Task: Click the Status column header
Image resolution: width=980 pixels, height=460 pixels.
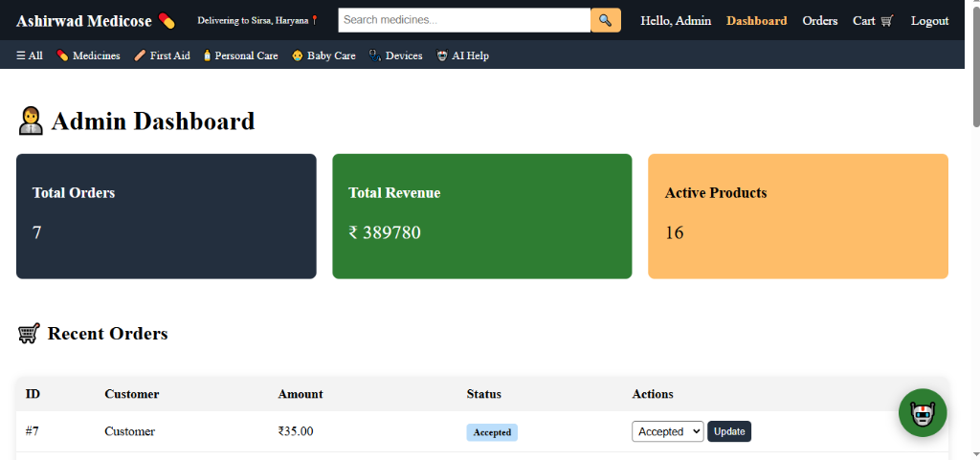Action: pos(483,394)
